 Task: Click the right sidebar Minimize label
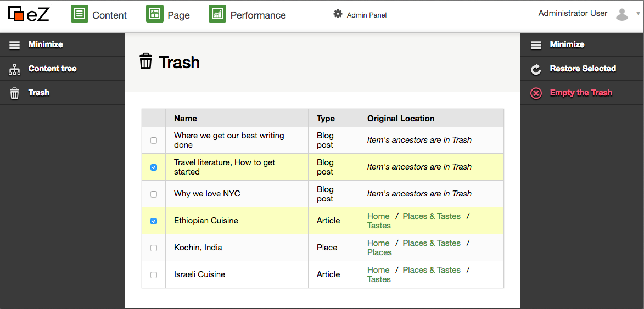567,44
